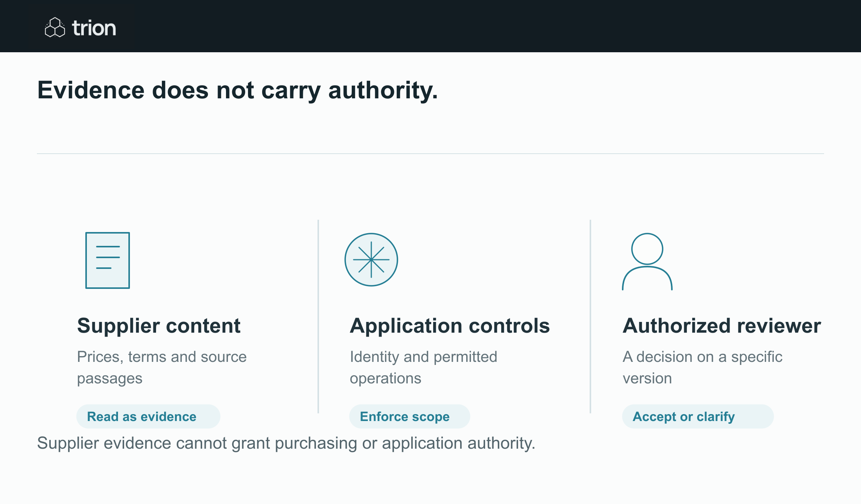Click the footer sentence about supplier evidence

[286, 443]
